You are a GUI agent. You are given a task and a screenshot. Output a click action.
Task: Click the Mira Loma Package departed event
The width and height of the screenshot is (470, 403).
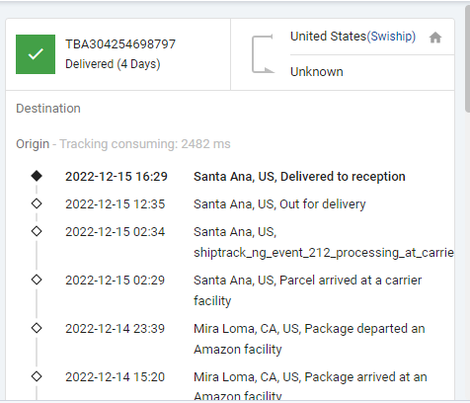coord(309,339)
